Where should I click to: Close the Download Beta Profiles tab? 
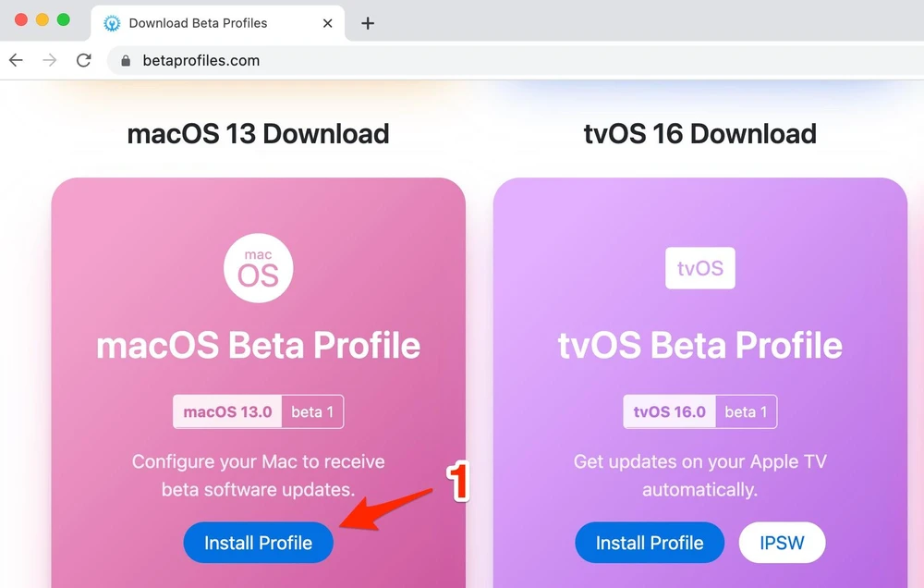(x=327, y=23)
